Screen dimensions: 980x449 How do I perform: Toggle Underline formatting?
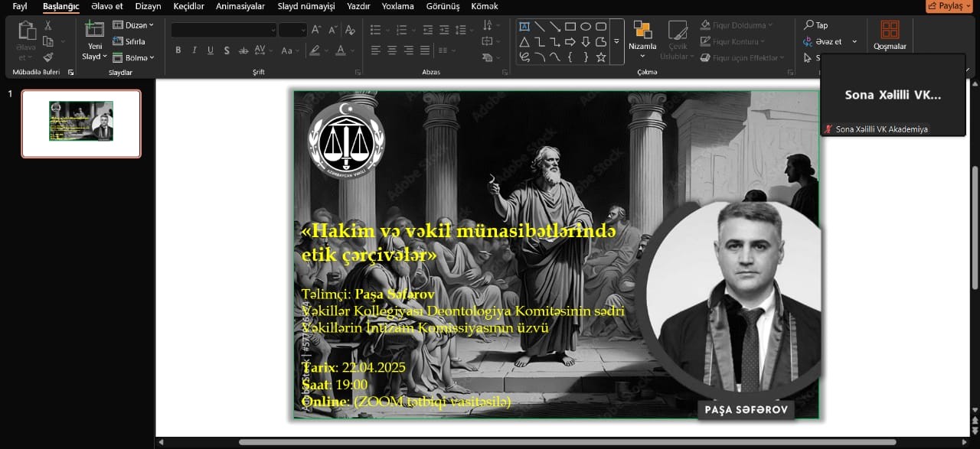click(x=211, y=50)
